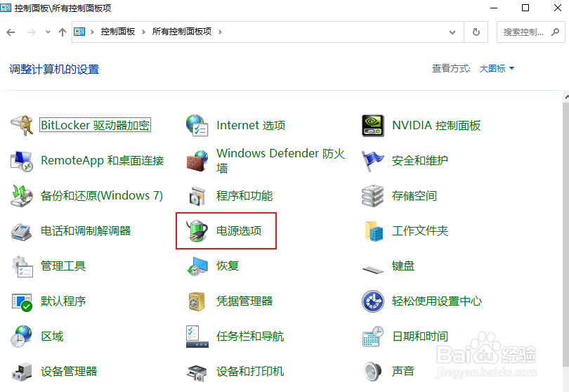Open the Windows Defender firewall brick icon
Screen dimensions: 569x392
tap(197, 161)
